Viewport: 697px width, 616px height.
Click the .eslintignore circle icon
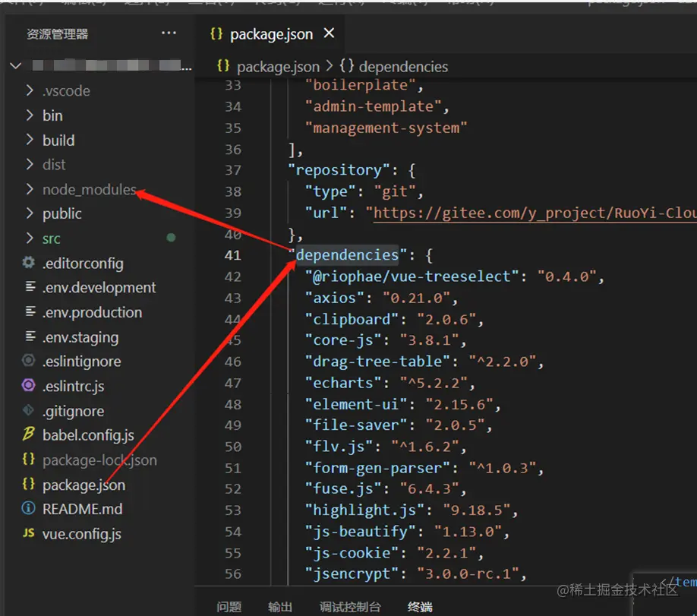click(x=28, y=360)
